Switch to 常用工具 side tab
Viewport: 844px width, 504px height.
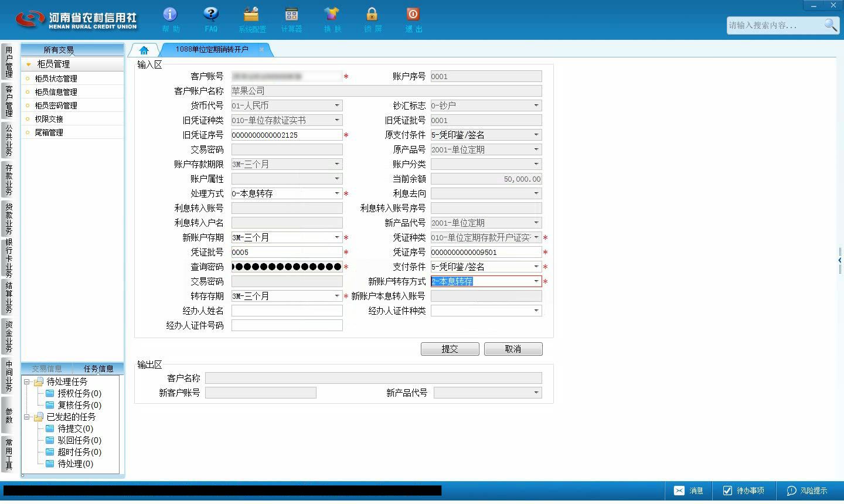pyautogui.click(x=9, y=455)
